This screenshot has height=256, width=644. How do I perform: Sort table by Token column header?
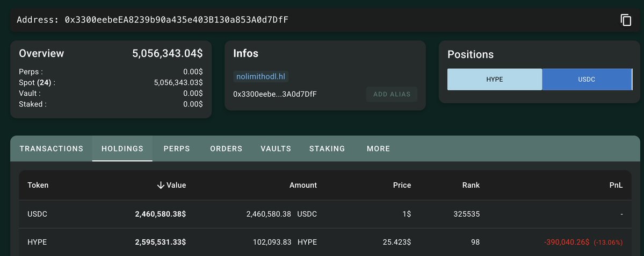click(x=38, y=185)
